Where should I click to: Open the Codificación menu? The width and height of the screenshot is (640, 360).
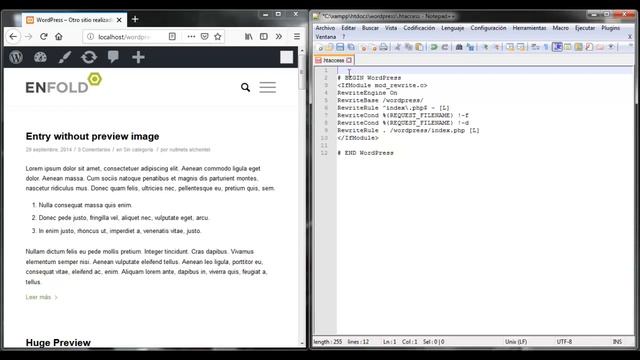(419, 28)
